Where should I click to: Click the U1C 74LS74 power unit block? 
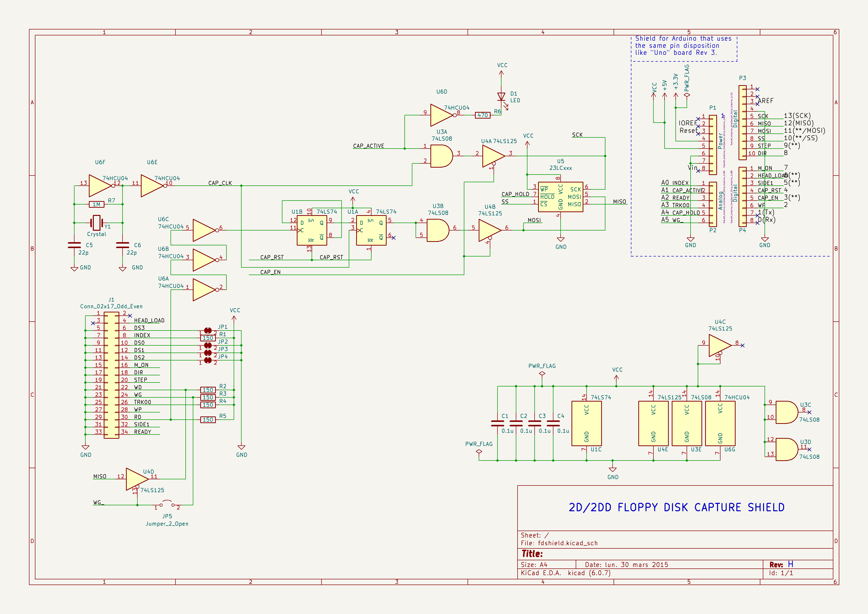click(586, 423)
